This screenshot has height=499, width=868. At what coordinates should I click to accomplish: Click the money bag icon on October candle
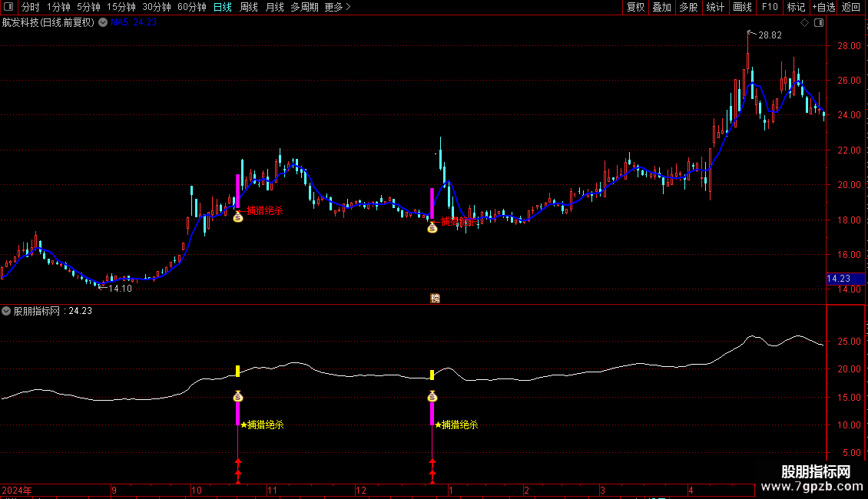(x=238, y=216)
